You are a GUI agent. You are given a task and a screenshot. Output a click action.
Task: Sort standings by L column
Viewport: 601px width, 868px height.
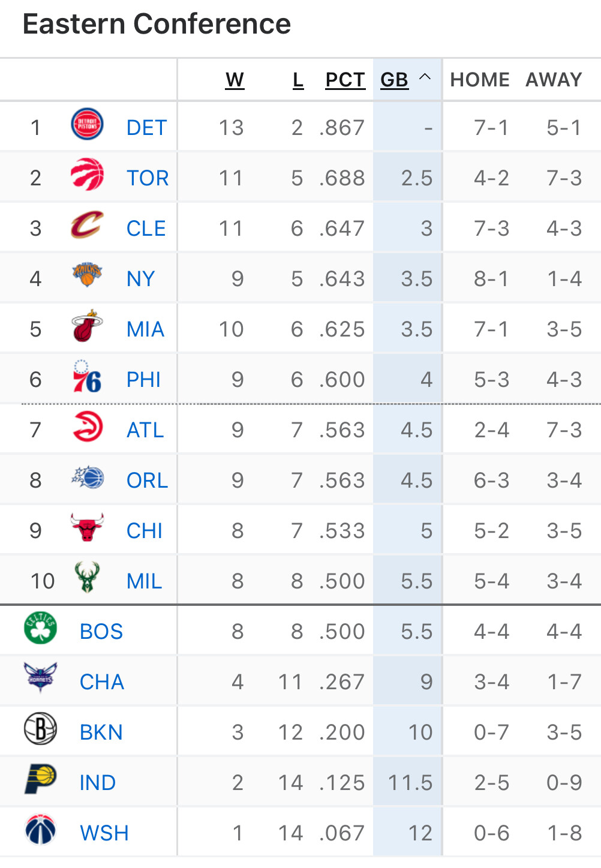(x=298, y=80)
